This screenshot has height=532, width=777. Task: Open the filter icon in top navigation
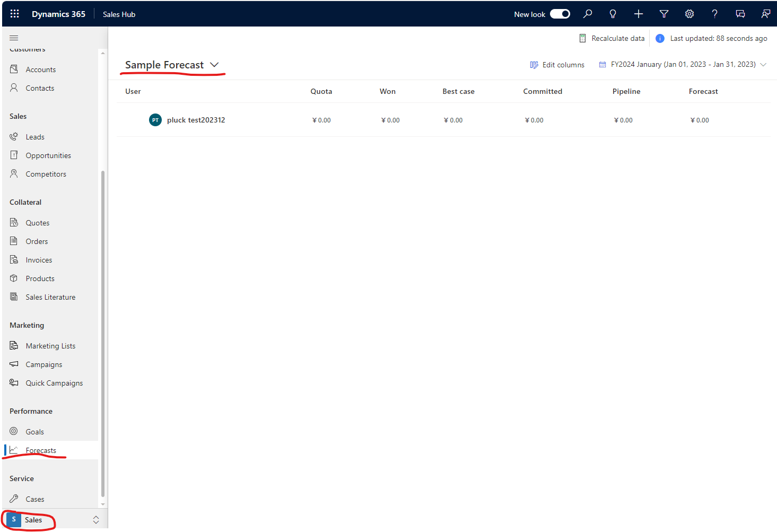(663, 14)
